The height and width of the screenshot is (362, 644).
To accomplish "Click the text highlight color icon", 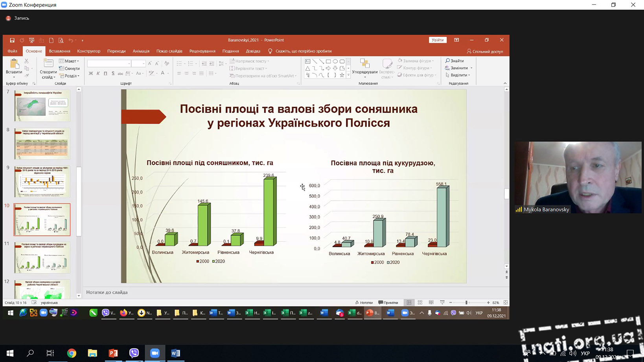I will pyautogui.click(x=151, y=73).
